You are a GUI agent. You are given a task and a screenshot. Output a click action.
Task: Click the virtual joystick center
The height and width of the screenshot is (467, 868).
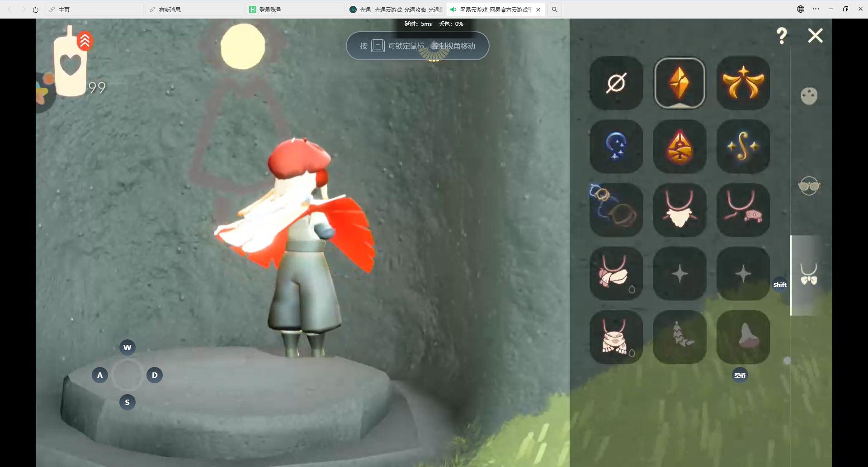tap(127, 375)
